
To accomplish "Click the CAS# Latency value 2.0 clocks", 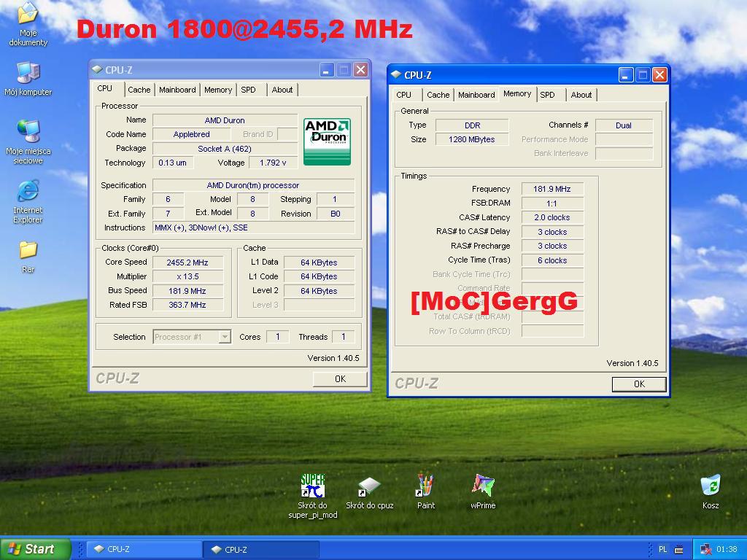I will coord(552,217).
